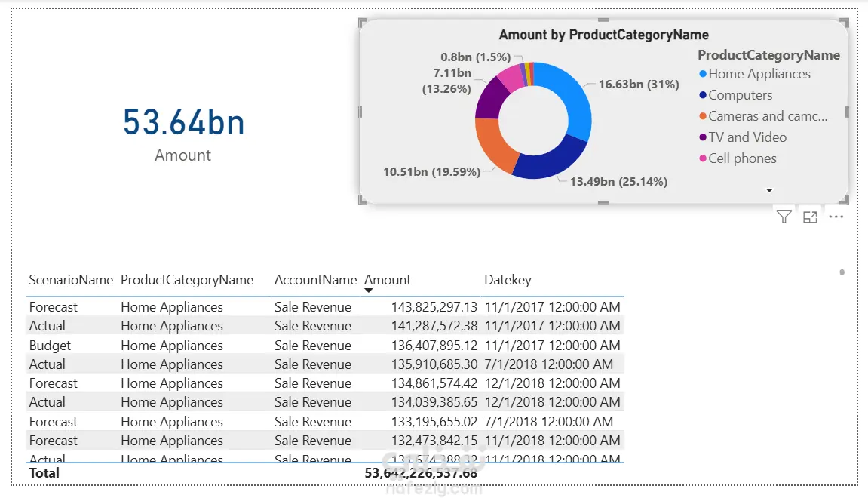Image resolution: width=868 pixels, height=498 pixels.
Task: Select the dark blue Computers donut slice
Action: coord(549,161)
